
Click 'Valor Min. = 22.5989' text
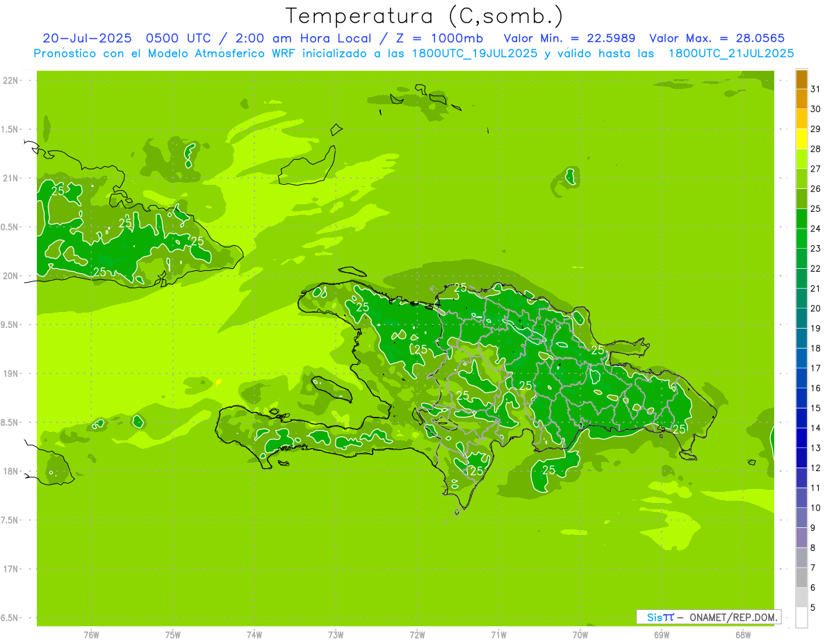570,38
